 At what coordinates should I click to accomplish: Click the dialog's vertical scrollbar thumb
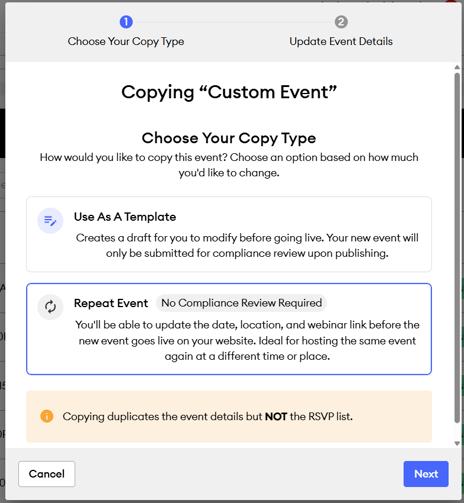(x=457, y=248)
